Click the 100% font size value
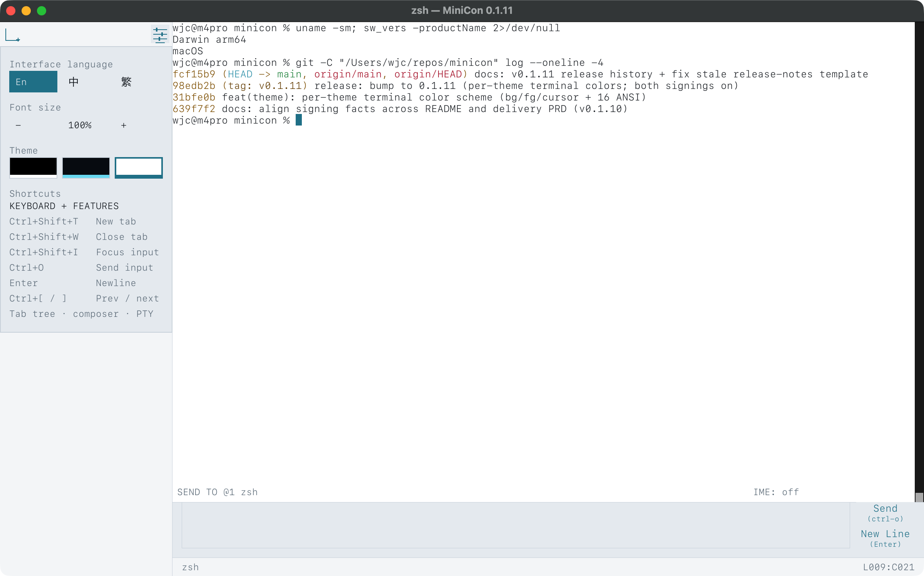924x576 pixels. pyautogui.click(x=80, y=125)
